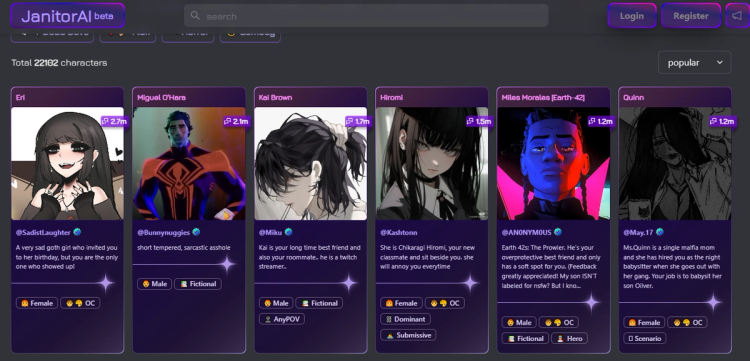Click the 2.7m chat count badge on Eri
The image size is (750, 361).
[x=114, y=121]
